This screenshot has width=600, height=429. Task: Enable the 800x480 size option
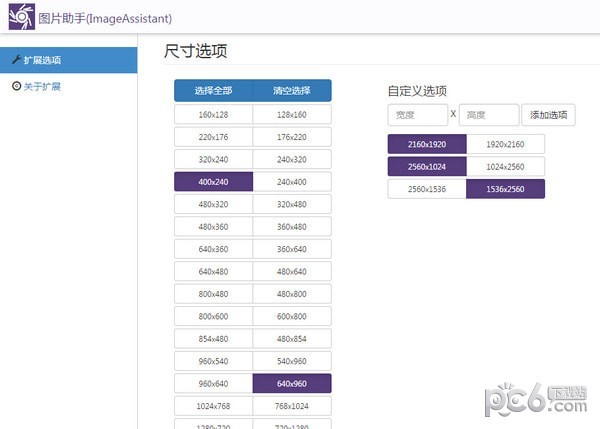(214, 294)
